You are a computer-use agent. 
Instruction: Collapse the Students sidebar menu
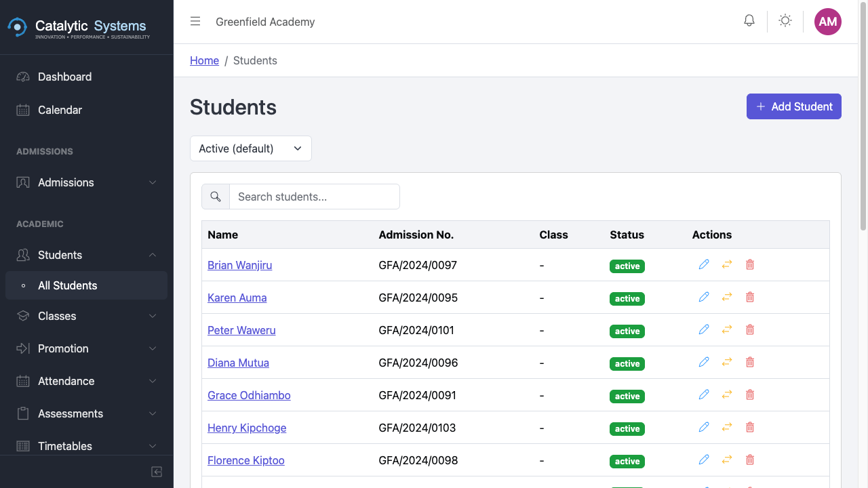tap(87, 255)
